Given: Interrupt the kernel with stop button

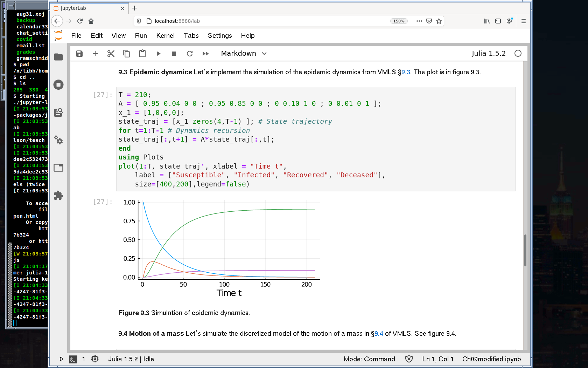Looking at the screenshot, I should coord(174,54).
